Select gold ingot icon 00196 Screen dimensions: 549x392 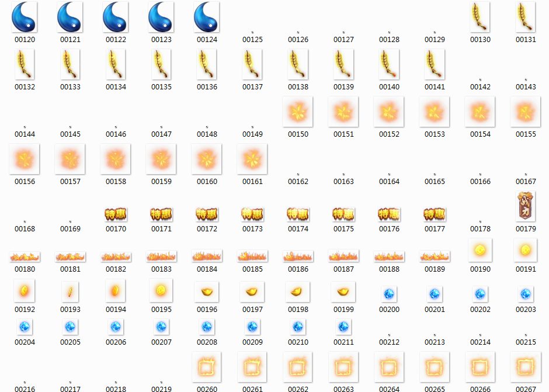pos(207,290)
